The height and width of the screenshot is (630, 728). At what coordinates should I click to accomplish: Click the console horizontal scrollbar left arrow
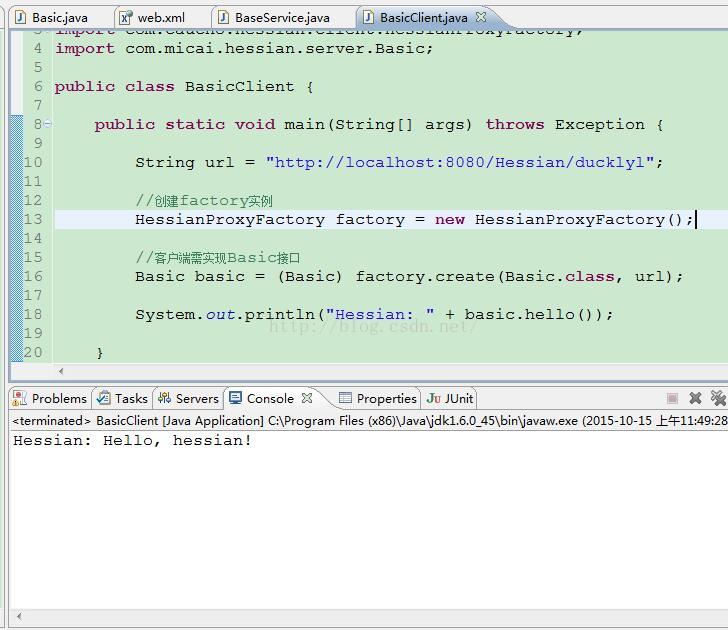coord(19,616)
